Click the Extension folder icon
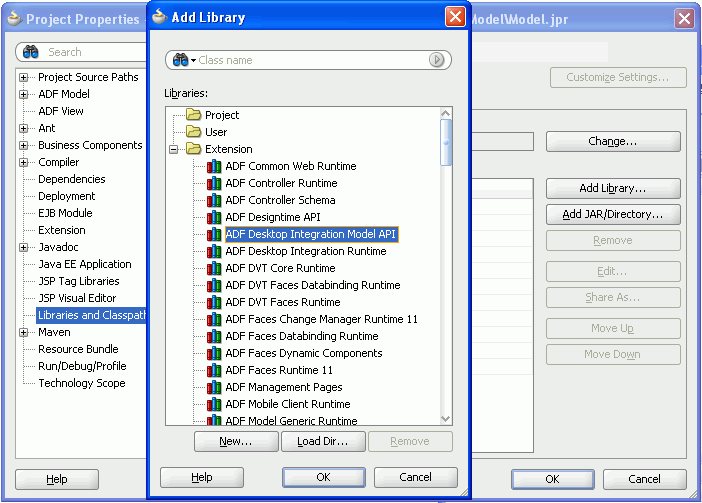Image resolution: width=702 pixels, height=503 pixels. (193, 149)
